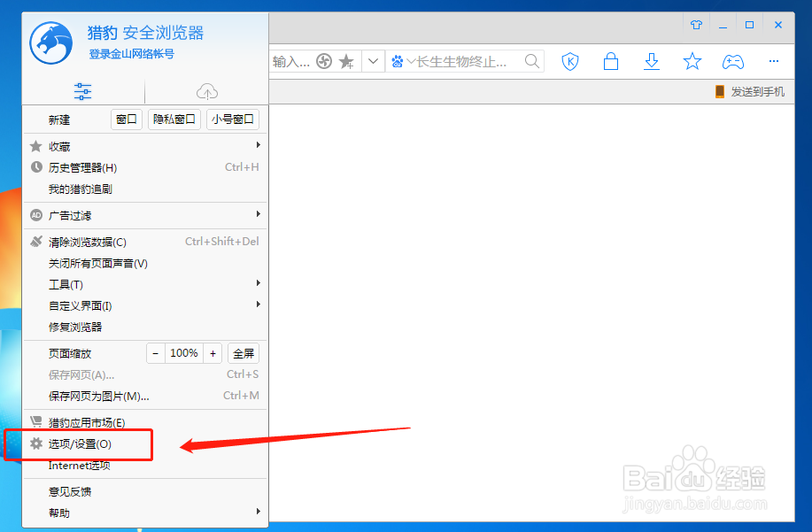Open the favorites star toolbar icon
The width and height of the screenshot is (812, 532).
click(692, 62)
